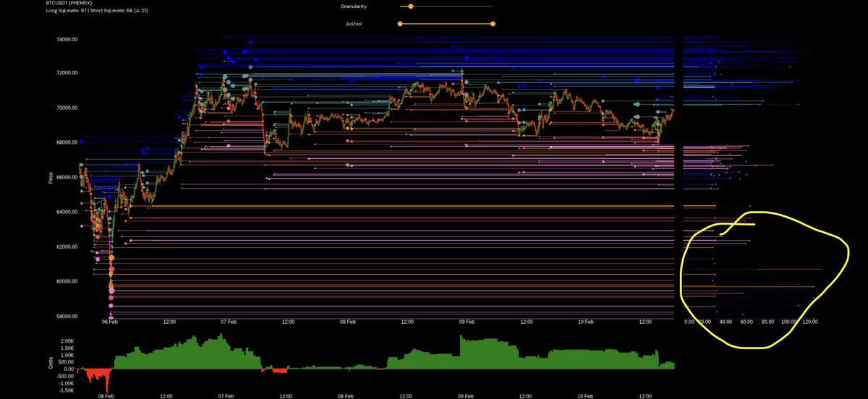
Task: Click the 58000.00 price axis tick
Action: tap(67, 316)
